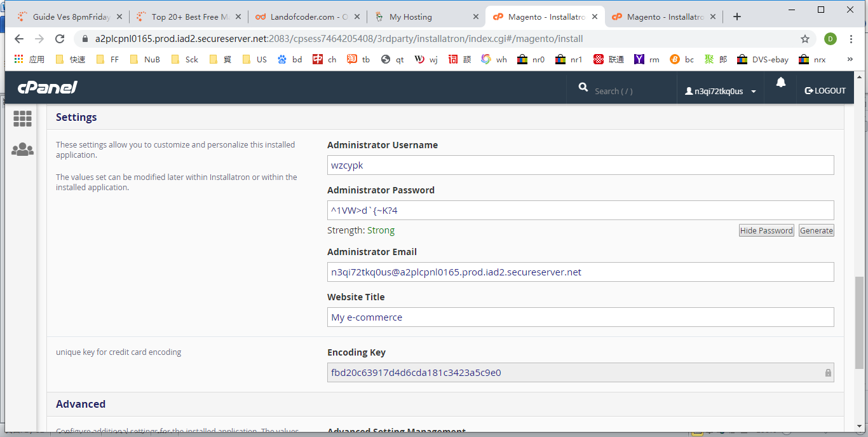Viewport: 868px width, 437px height.
Task: Click the LOGOUT link
Action: [825, 91]
